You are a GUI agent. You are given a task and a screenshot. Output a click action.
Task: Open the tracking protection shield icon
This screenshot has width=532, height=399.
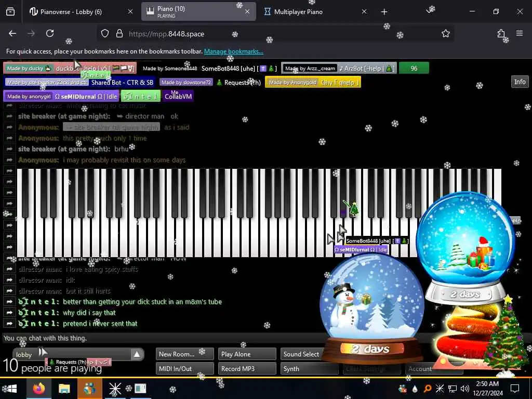[105, 34]
